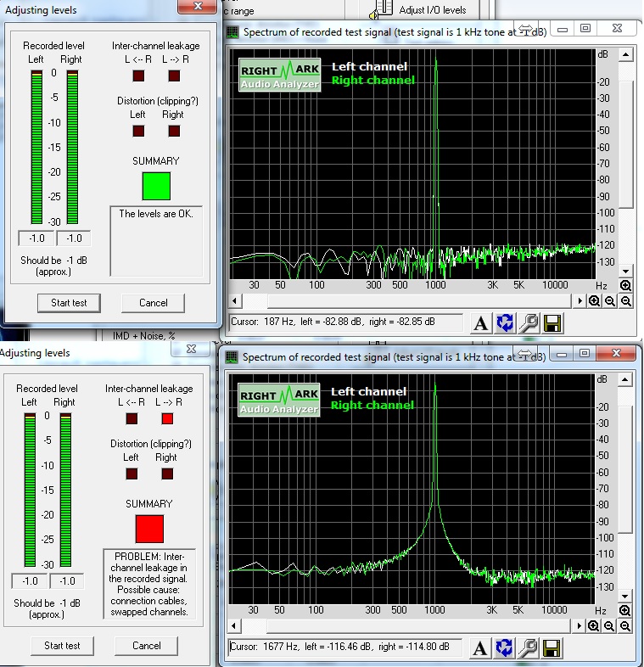Save spectrum via floppy icon beside the 187 Hz readout
Image resolution: width=644 pixels, height=667 pixels.
552,323
